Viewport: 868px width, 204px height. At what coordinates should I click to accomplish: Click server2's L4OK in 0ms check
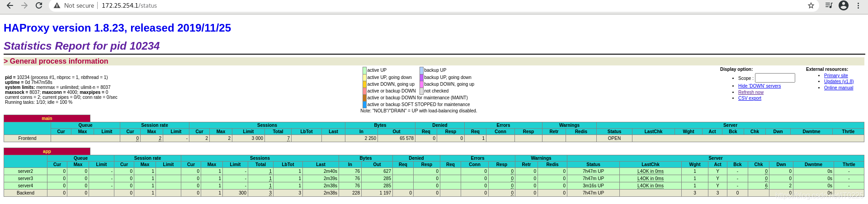click(x=650, y=171)
